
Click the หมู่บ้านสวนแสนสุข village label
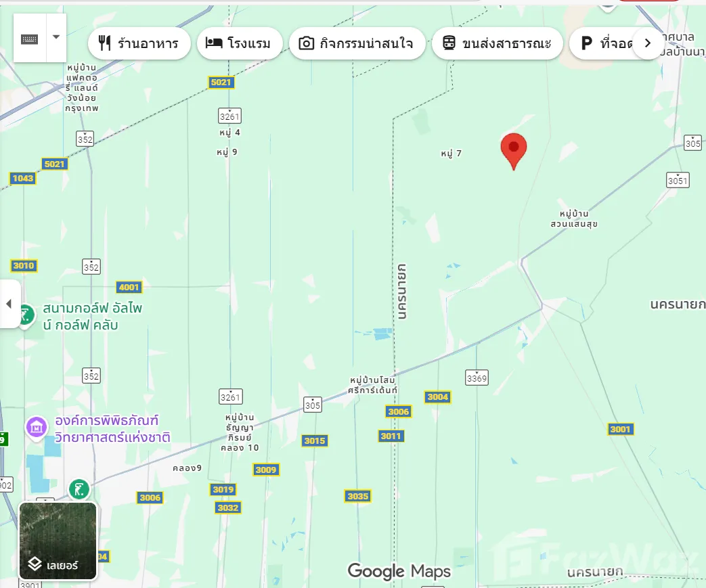(573, 219)
